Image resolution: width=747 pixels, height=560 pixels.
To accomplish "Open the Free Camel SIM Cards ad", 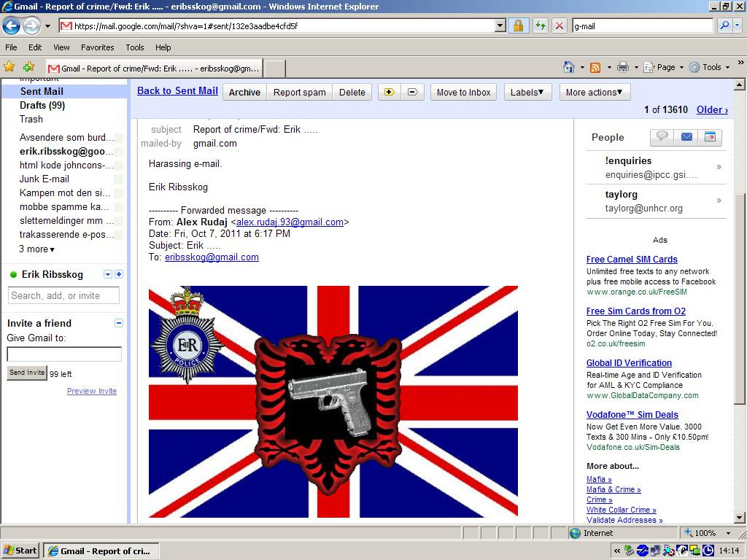I will (x=632, y=259).
